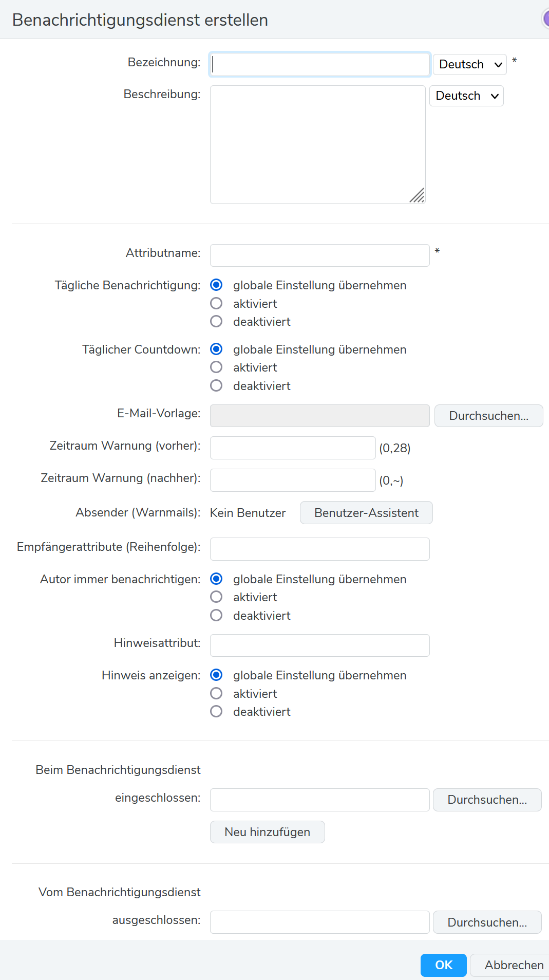This screenshot has width=549, height=980.
Task: Select 'globale Einstellung übernehmen' for Tägliche Benachrichtigung
Action: pos(216,285)
